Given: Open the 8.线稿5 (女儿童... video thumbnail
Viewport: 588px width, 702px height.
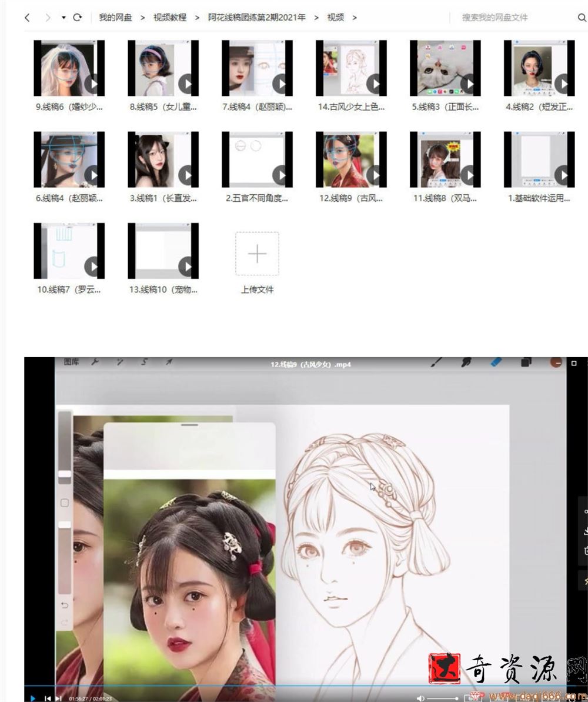Looking at the screenshot, I should coord(163,68).
